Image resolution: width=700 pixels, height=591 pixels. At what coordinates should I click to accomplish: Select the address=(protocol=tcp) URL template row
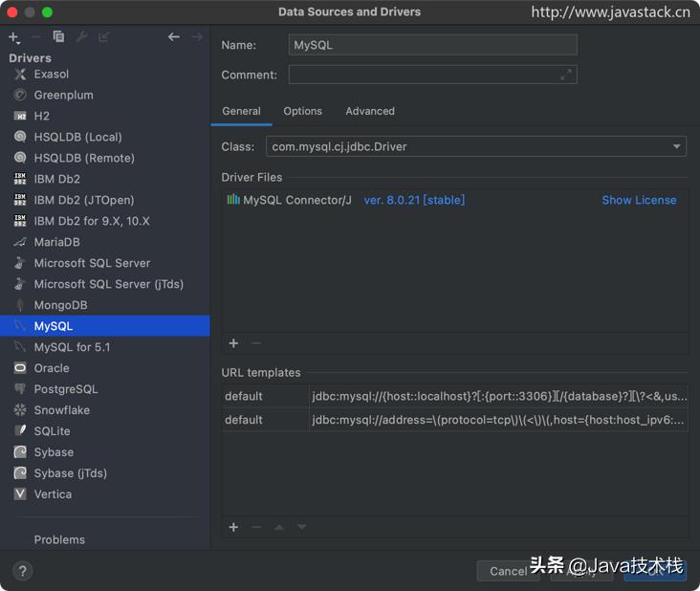[x=454, y=420]
